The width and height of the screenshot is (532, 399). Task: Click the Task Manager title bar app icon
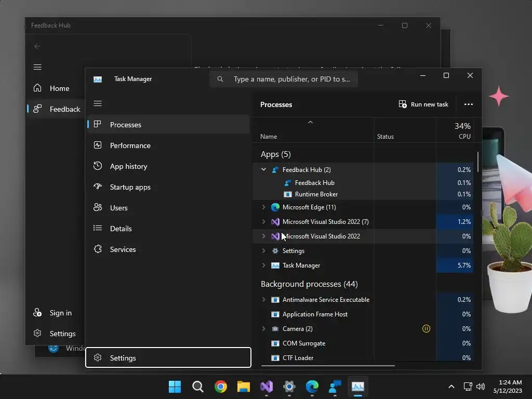click(x=98, y=79)
